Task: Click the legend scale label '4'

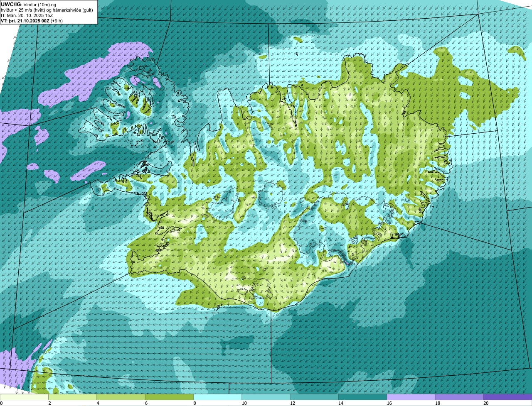Action: point(98,403)
